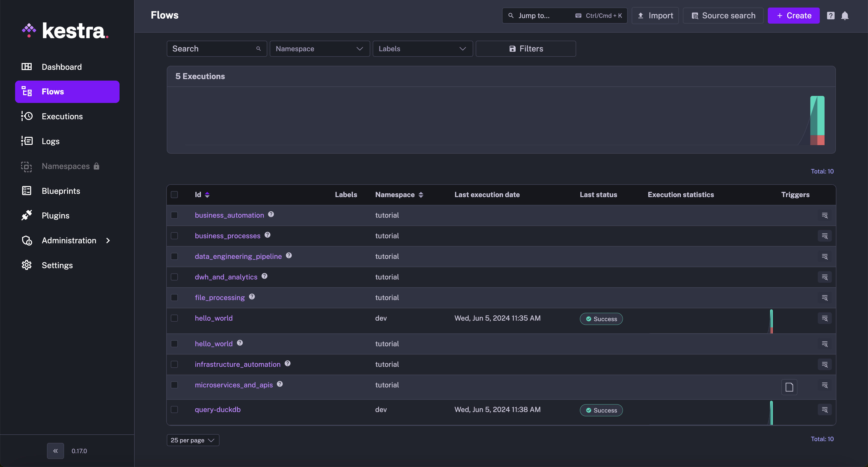Open Logs in sidebar
The image size is (868, 467).
click(67, 141)
